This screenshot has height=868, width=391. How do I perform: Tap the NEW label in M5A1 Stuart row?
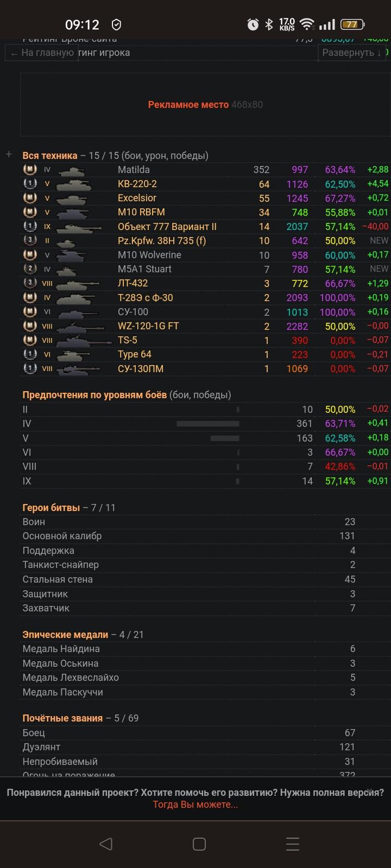[x=379, y=269]
